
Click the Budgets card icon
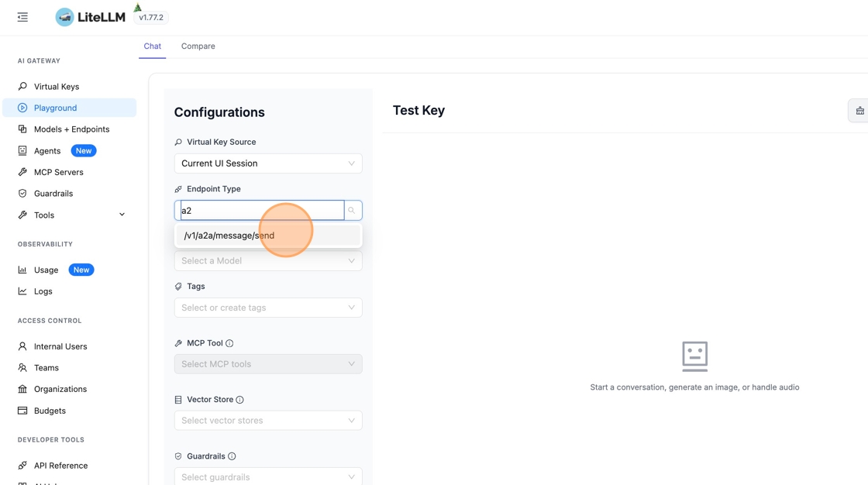22,411
